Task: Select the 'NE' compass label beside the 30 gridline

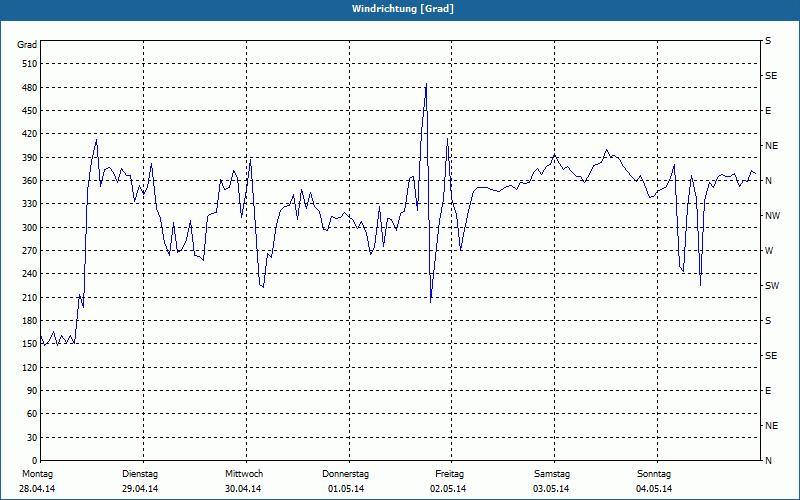Action: click(772, 426)
